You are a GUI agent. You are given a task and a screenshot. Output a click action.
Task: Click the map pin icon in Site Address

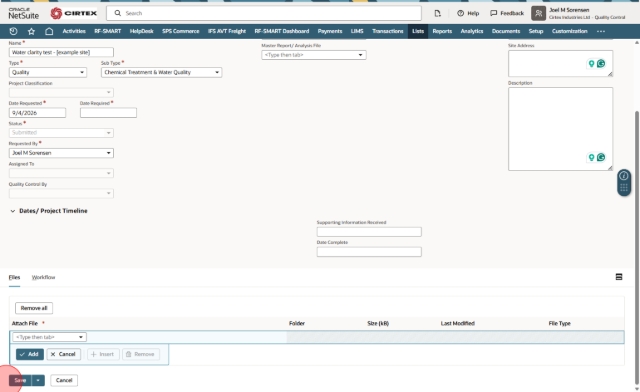click(x=591, y=63)
